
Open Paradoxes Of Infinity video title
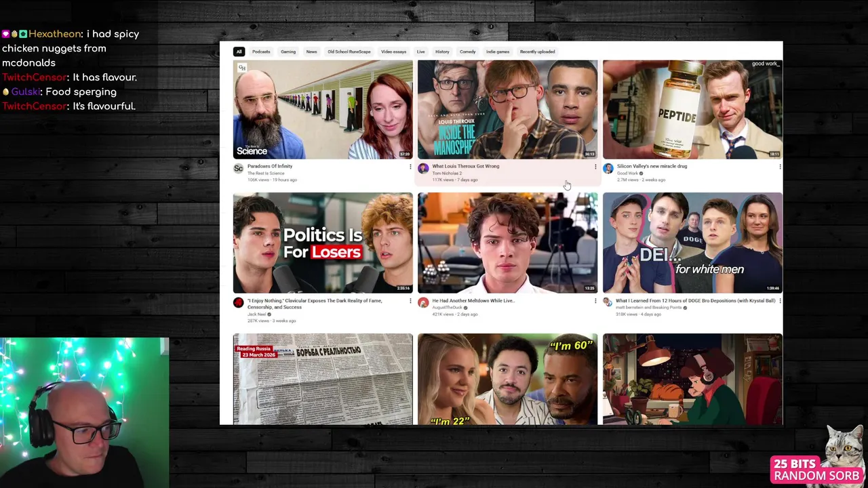tap(270, 166)
